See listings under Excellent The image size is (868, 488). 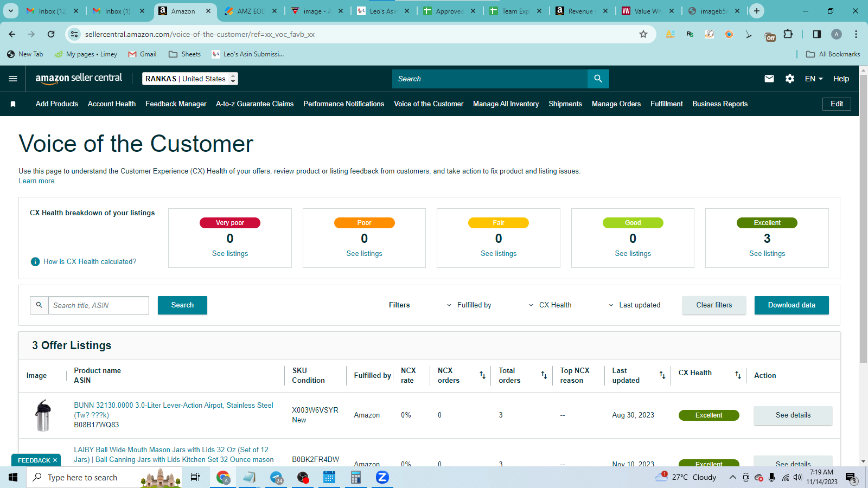point(767,254)
